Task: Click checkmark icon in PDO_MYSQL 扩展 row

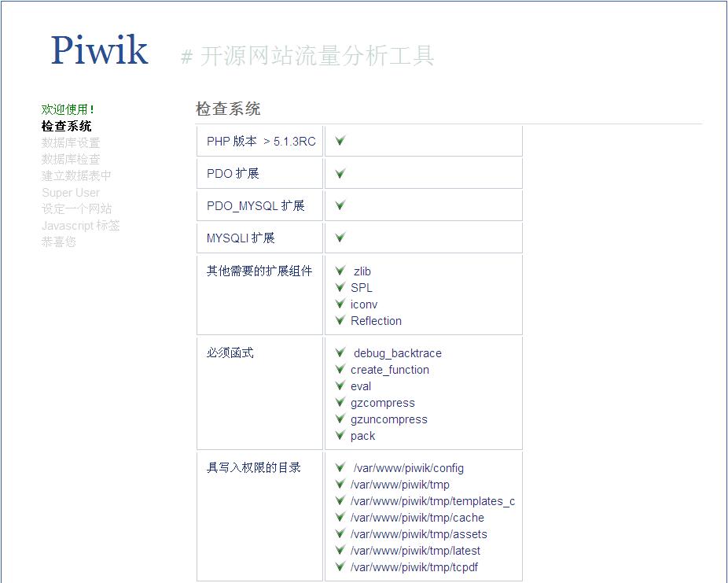Action: (340, 205)
